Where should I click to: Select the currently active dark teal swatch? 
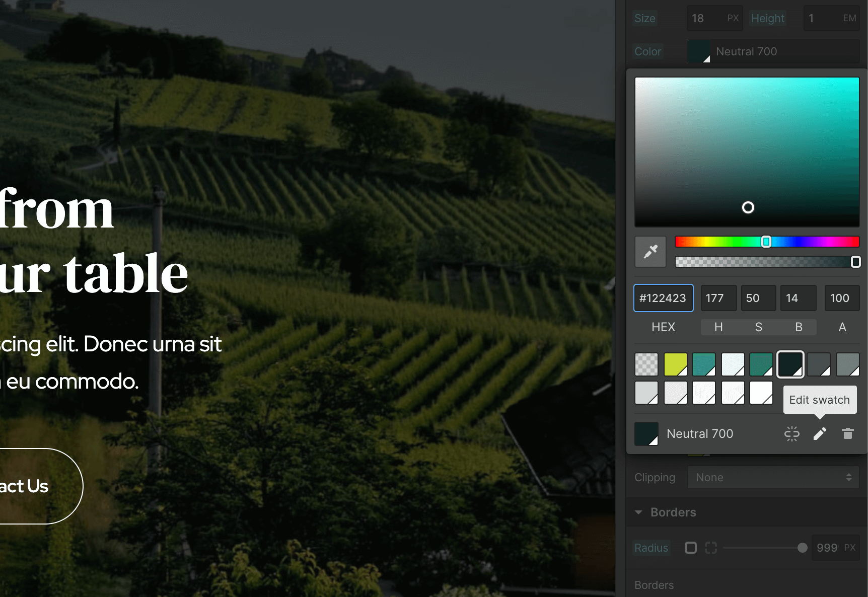[790, 364]
